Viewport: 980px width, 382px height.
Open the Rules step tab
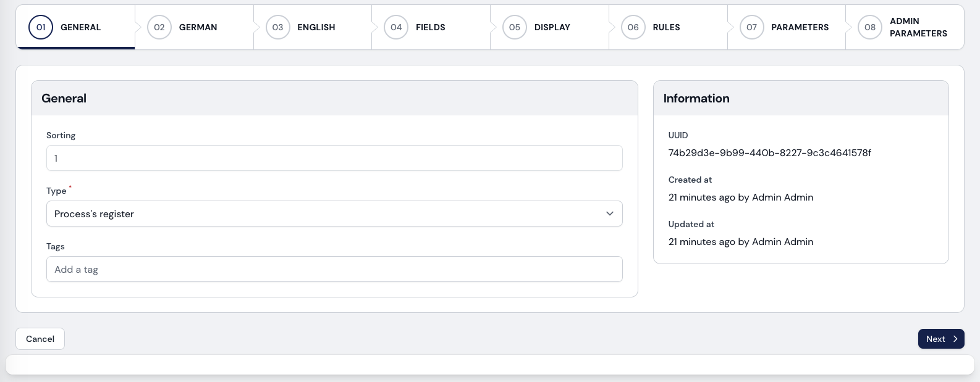click(x=666, y=27)
